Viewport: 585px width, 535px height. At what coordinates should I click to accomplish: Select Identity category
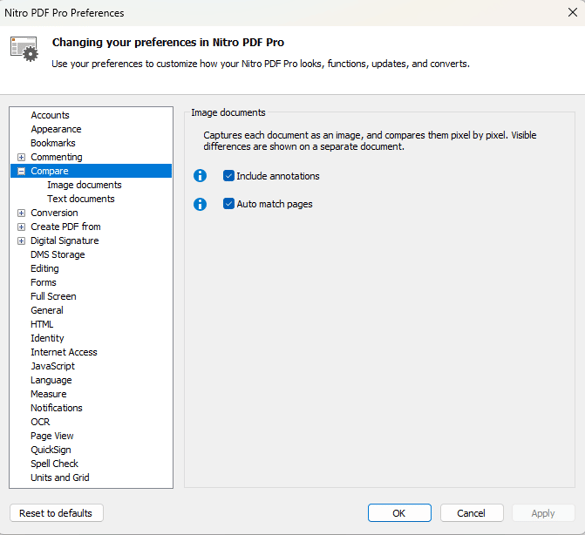[x=47, y=338]
